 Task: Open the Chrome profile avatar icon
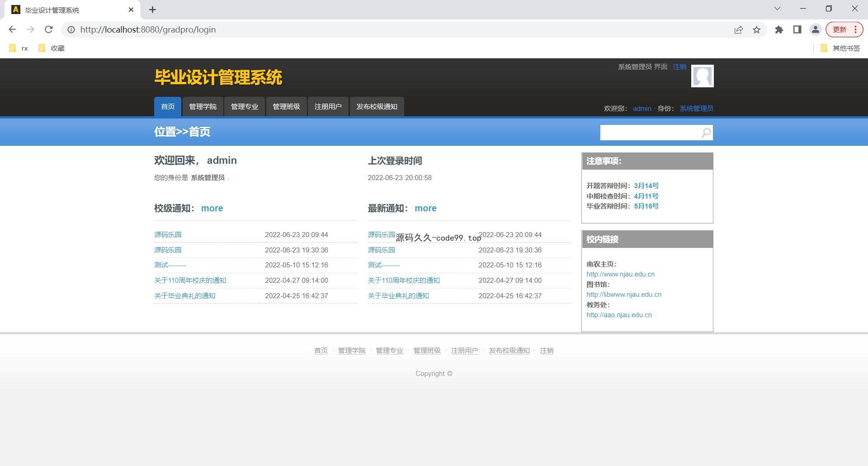pyautogui.click(x=815, y=29)
